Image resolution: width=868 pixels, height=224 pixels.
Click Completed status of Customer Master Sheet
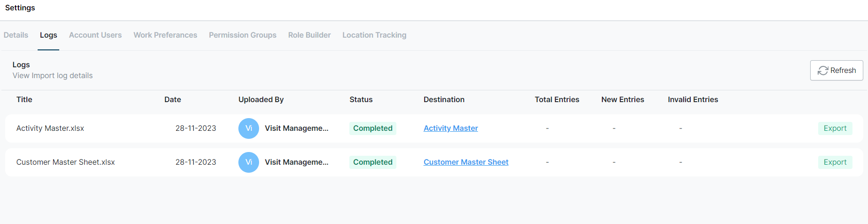point(372,162)
